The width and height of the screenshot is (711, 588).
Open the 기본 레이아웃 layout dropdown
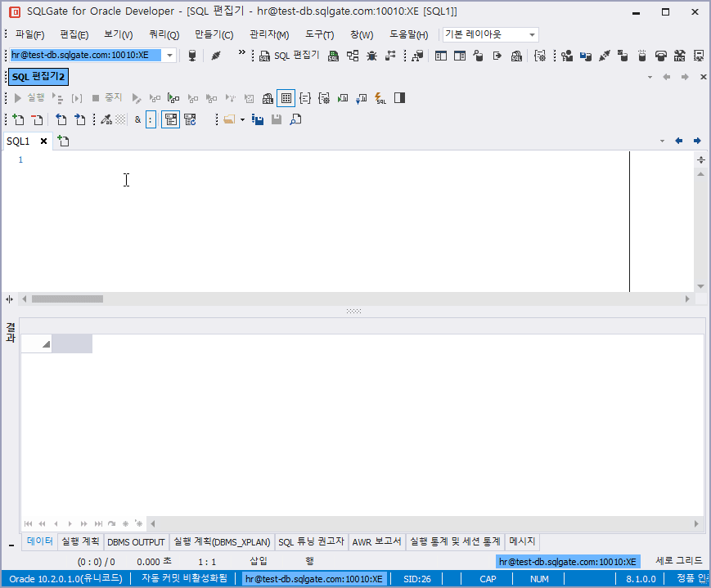click(532, 34)
